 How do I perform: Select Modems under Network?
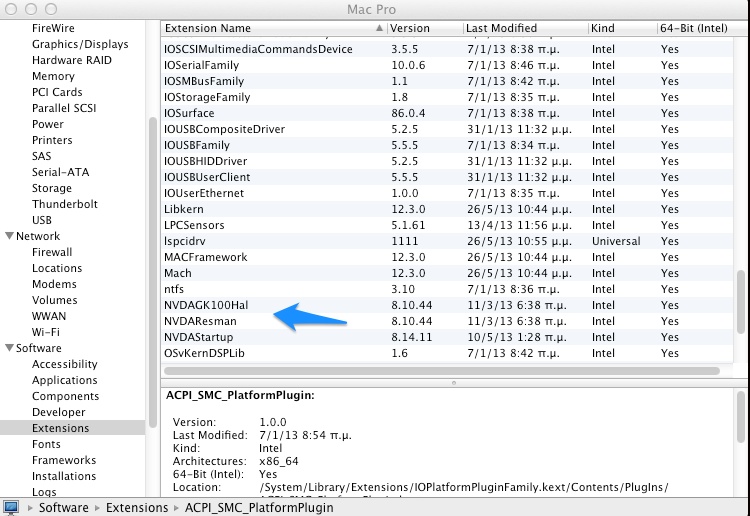pyautogui.click(x=54, y=284)
